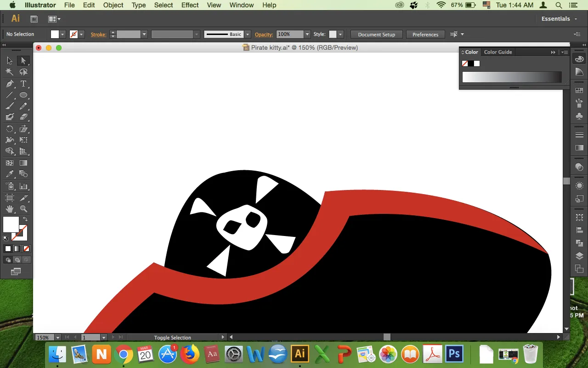Viewport: 588px width, 368px height.
Task: Click the Document Setup button
Action: tap(377, 34)
